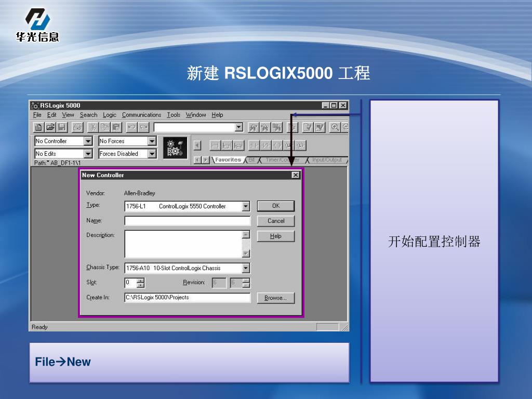Screen dimensions: 532x399
Task: Open the Window menu
Action: pyautogui.click(x=196, y=115)
